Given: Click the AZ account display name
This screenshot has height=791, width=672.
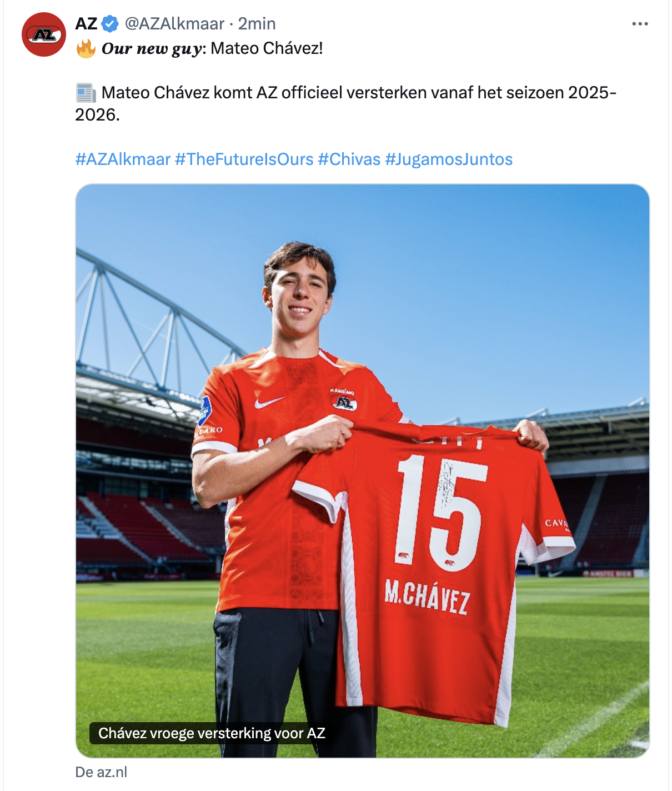Looking at the screenshot, I should coord(86,24).
